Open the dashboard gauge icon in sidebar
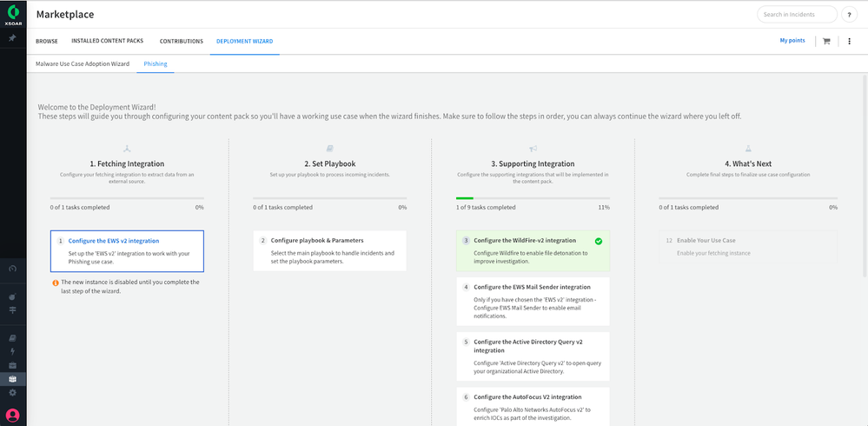Viewport: 868px width, 426px height. coord(13,268)
